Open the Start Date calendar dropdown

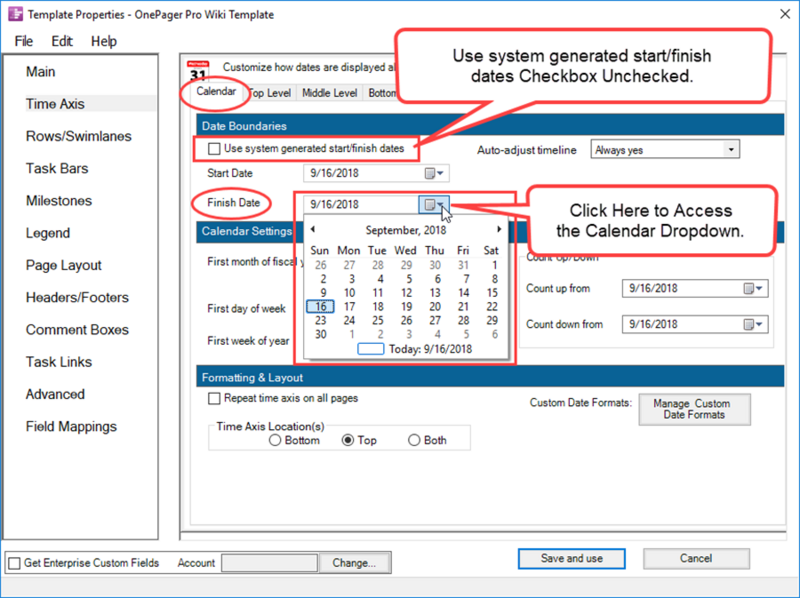(x=434, y=173)
